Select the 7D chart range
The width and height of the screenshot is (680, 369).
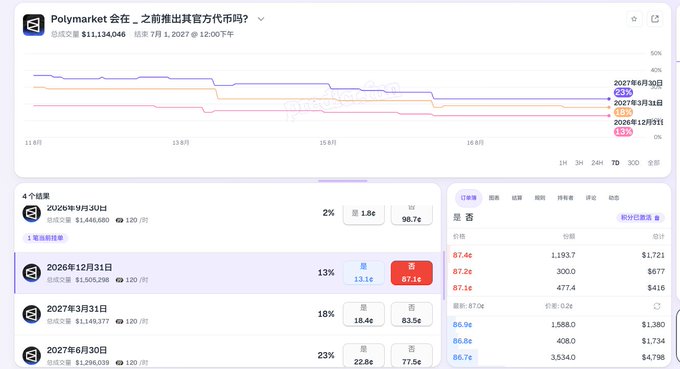615,163
